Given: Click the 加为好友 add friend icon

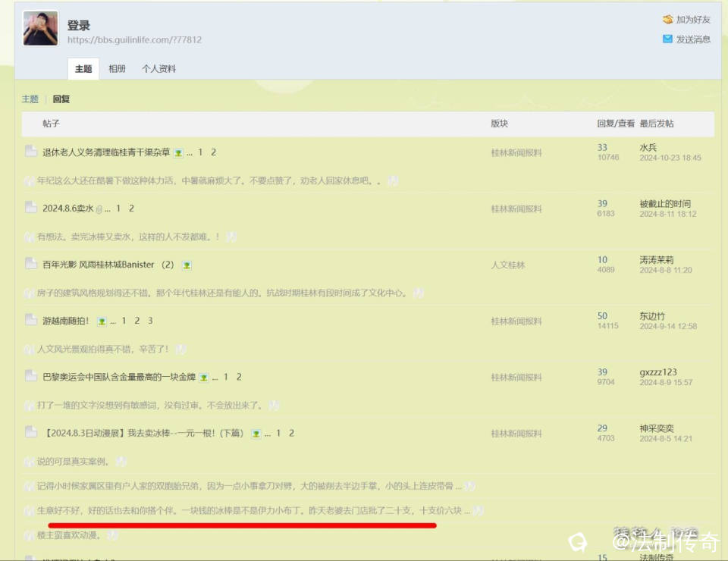Looking at the screenshot, I should tap(667, 20).
